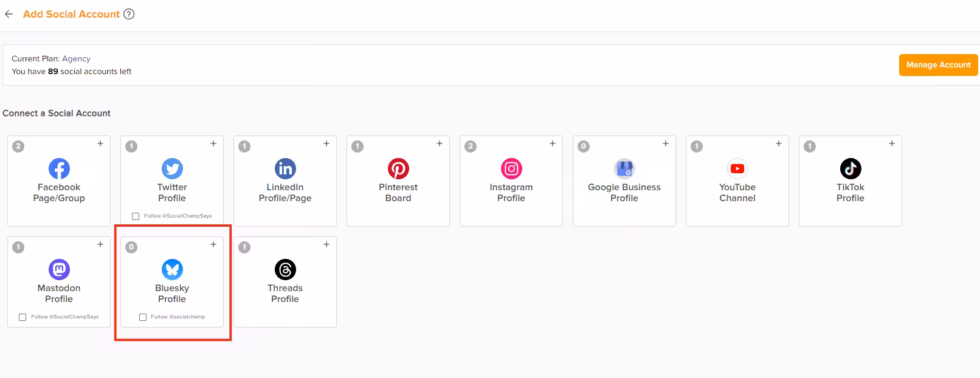980x378 pixels.
Task: Add a YouTube channel with plus icon
Action: [779, 143]
